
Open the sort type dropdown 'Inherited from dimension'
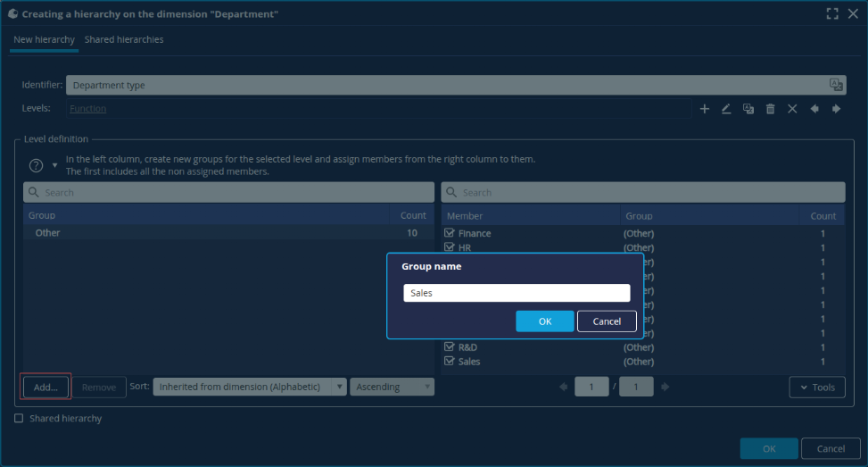250,387
